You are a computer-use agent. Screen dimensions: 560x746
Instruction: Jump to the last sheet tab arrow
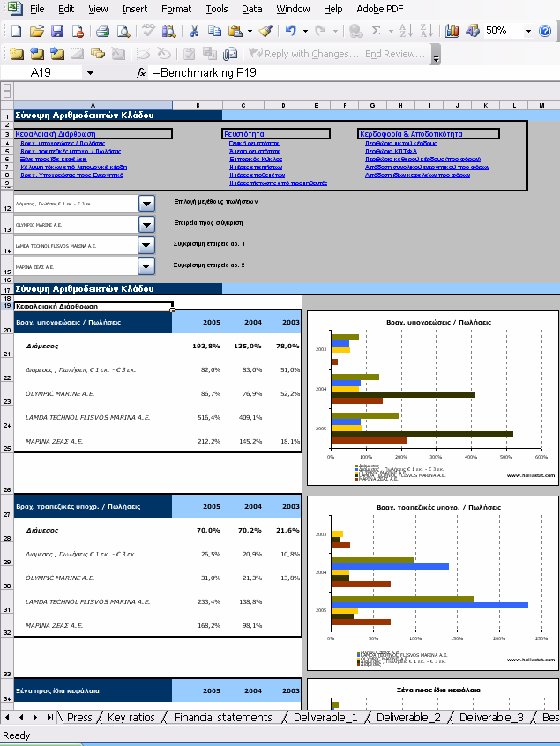pos(50,717)
